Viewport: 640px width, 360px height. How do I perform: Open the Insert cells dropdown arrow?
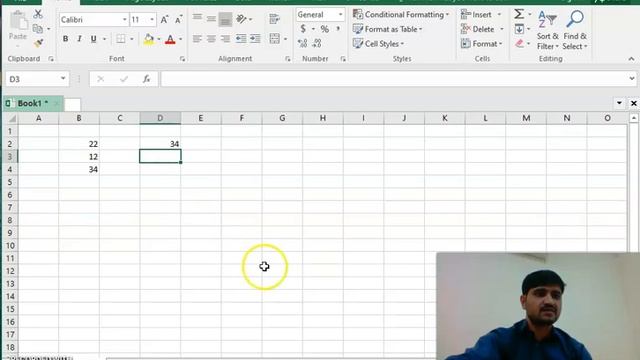[499, 15]
